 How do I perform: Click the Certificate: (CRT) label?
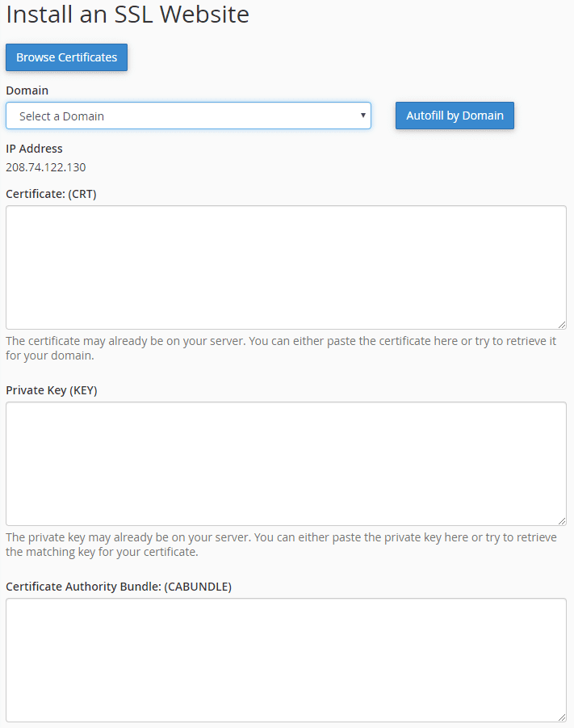pyautogui.click(x=51, y=194)
